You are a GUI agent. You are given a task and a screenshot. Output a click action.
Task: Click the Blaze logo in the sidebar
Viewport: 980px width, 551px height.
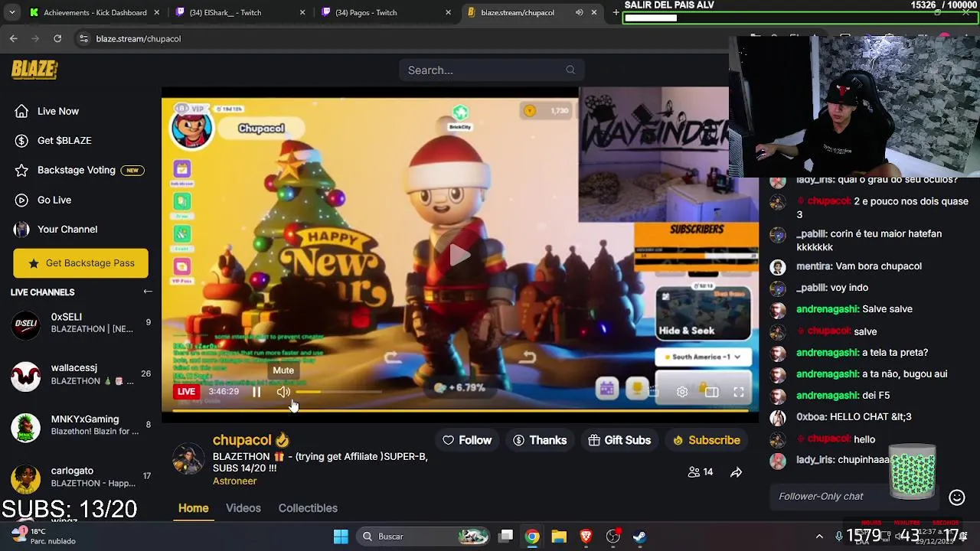point(34,70)
